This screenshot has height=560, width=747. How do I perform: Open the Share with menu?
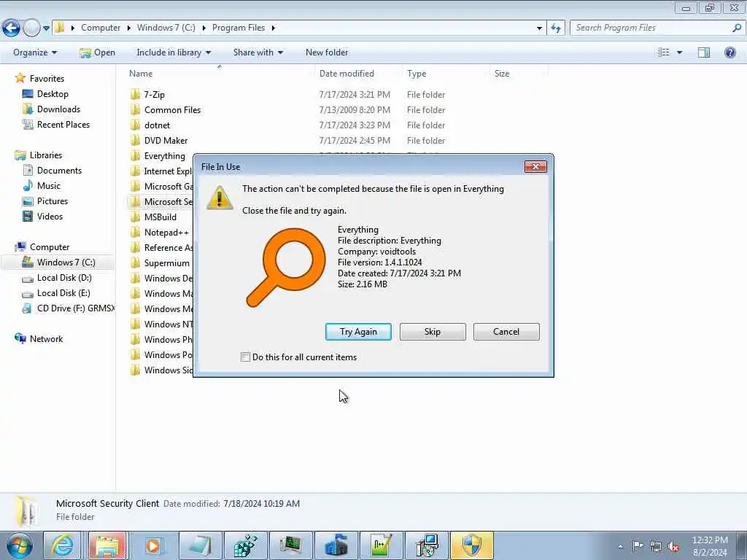tap(258, 52)
